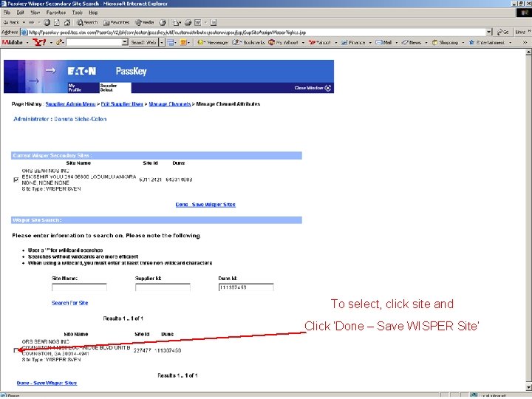Click into the Site Name input field
The image size is (532, 399).
pos(79,287)
